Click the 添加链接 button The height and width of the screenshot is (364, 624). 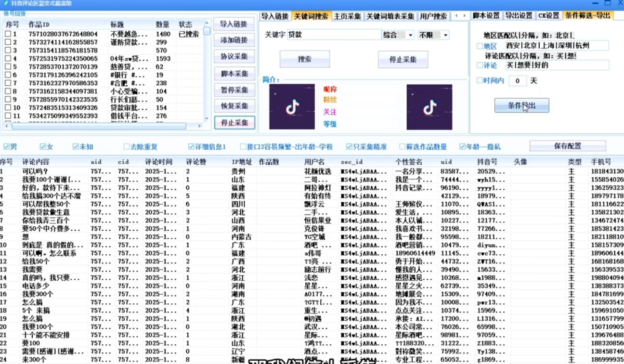pyautogui.click(x=234, y=40)
